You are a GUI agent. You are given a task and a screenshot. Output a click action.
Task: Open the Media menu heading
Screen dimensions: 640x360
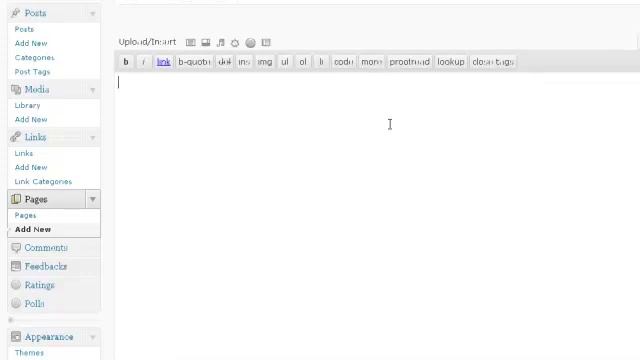(37, 89)
